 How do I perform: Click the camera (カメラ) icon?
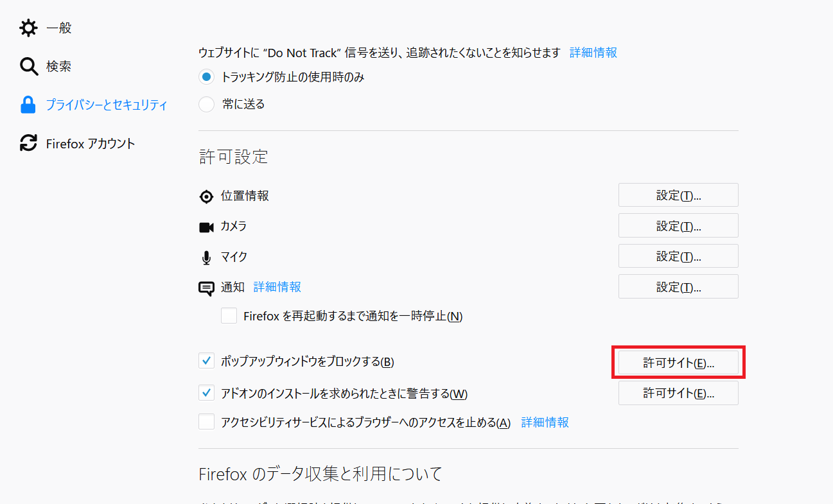click(x=206, y=227)
